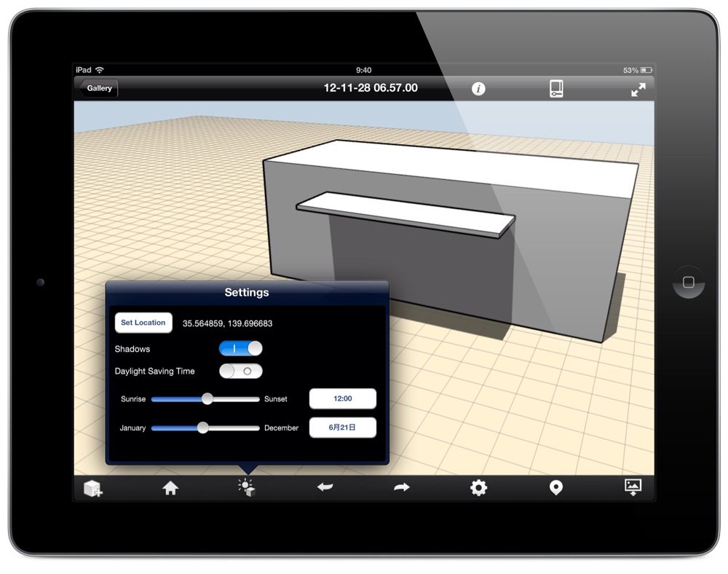Turn off the Shadows switch
728x574 pixels.
pyautogui.click(x=240, y=349)
